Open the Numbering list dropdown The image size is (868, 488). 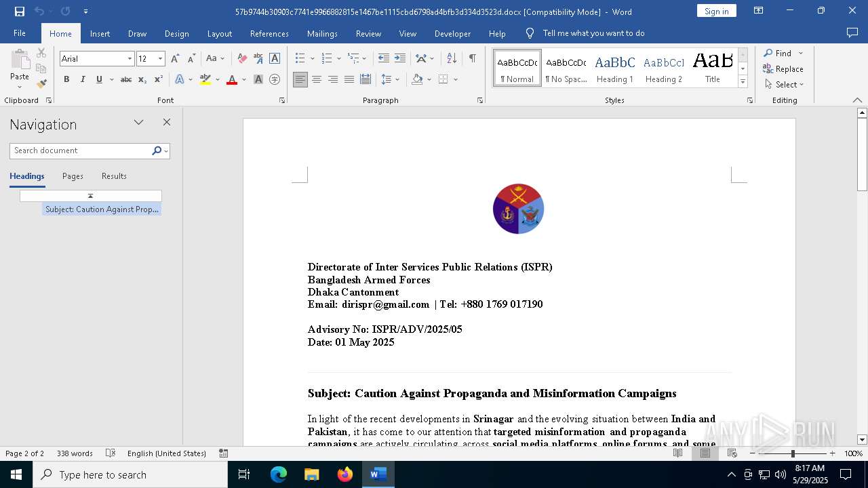point(338,58)
